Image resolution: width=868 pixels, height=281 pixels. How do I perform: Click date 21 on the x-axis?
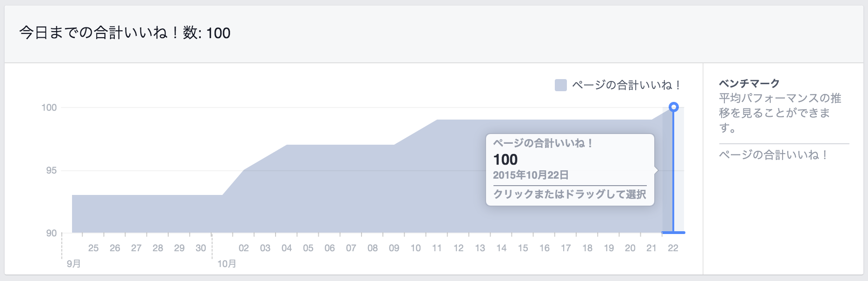(x=651, y=248)
